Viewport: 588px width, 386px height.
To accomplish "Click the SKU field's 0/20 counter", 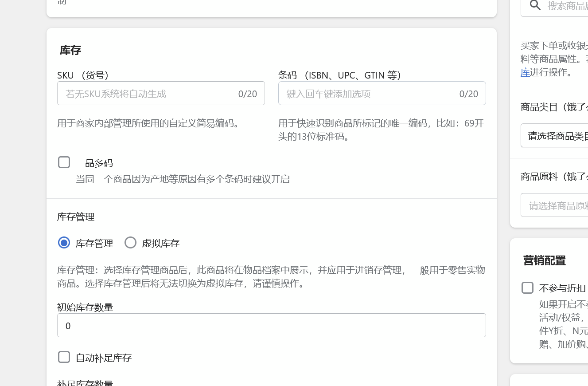I will point(247,94).
